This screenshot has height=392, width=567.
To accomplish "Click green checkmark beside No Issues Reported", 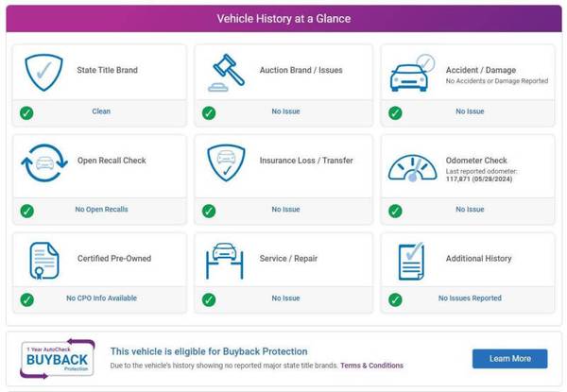I will pos(395,299).
